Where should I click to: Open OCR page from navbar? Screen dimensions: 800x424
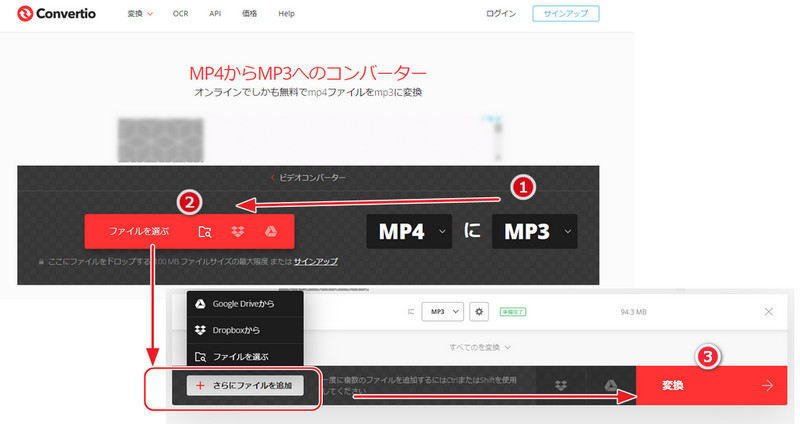(180, 14)
